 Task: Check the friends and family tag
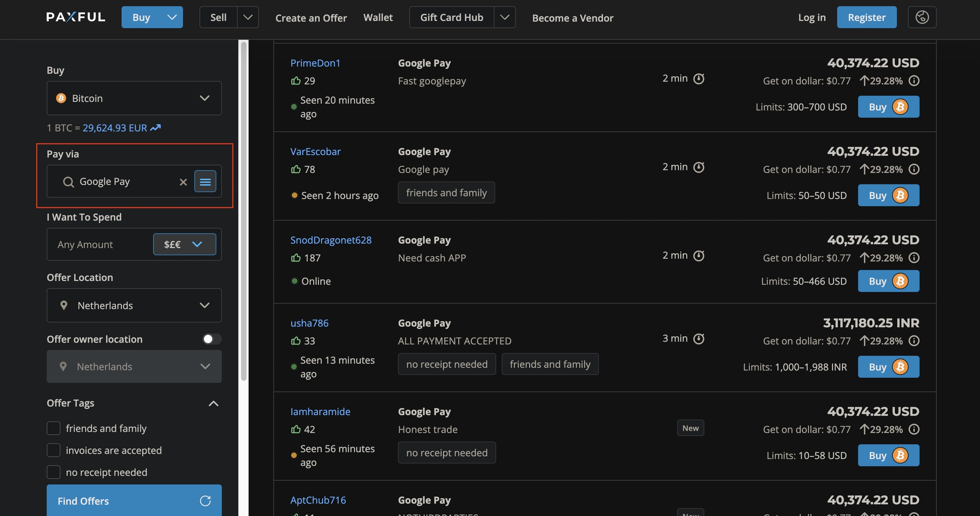point(53,428)
